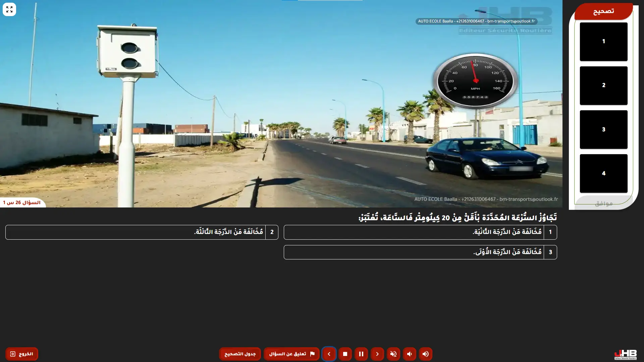The image size is (644, 362).
Task: Mute the audio with the crossed speaker
Action: click(393, 354)
